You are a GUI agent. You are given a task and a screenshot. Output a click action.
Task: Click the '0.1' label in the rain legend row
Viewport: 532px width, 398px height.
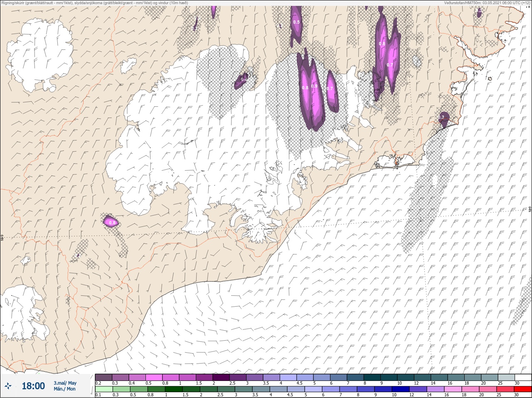point(98,395)
